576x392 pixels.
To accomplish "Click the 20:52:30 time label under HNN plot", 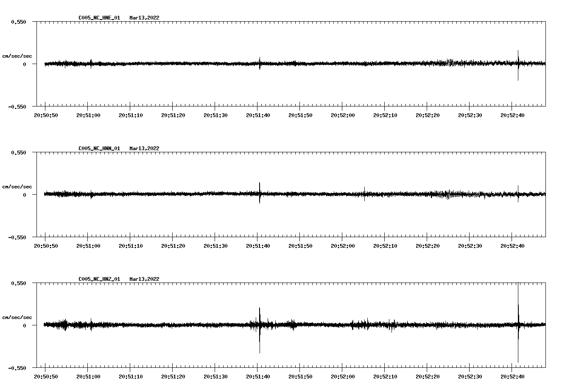I will click(470, 246).
